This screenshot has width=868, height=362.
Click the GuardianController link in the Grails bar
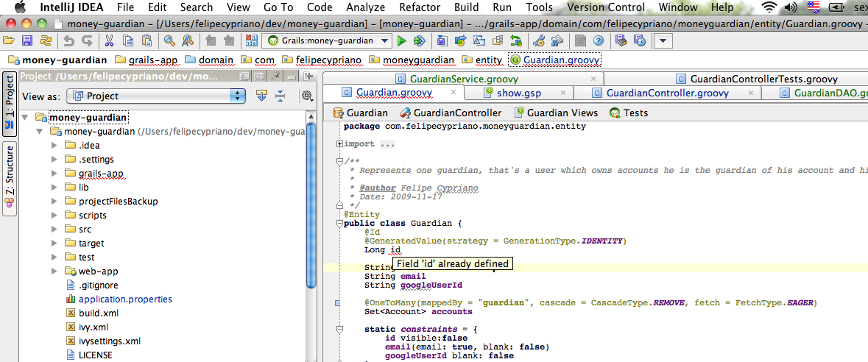[x=450, y=113]
